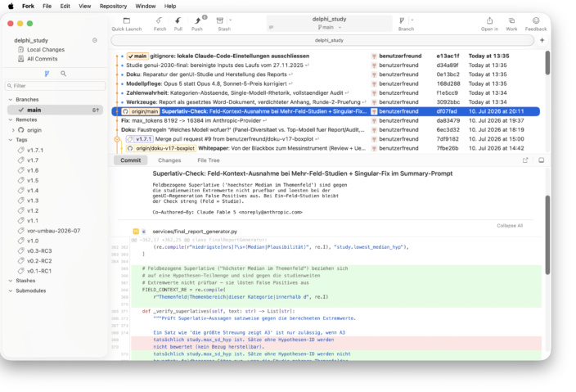Select tag v0.1-RC1
The image size is (576, 392).
39,271
